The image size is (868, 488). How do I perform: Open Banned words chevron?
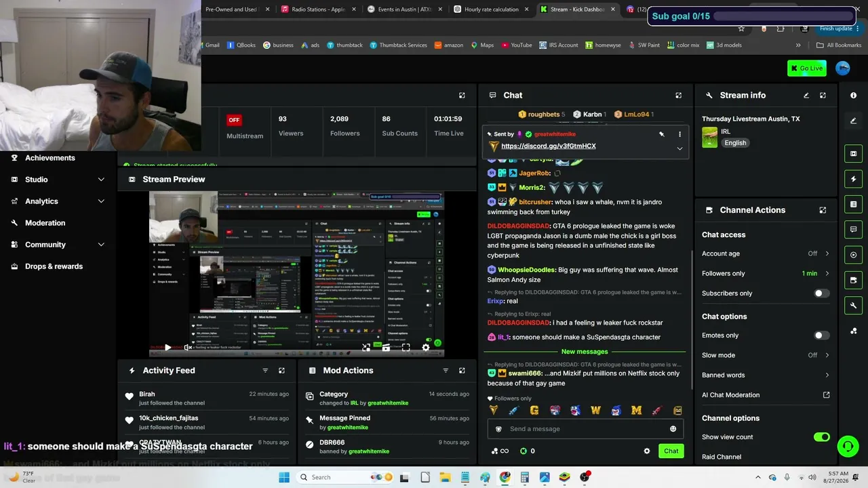click(x=827, y=375)
